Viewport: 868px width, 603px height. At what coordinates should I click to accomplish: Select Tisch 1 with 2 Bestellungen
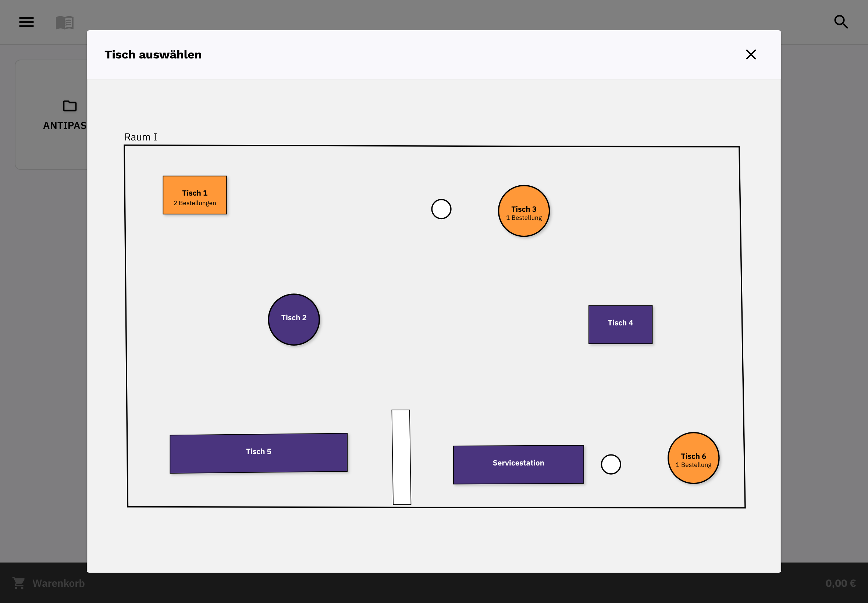pos(195,195)
